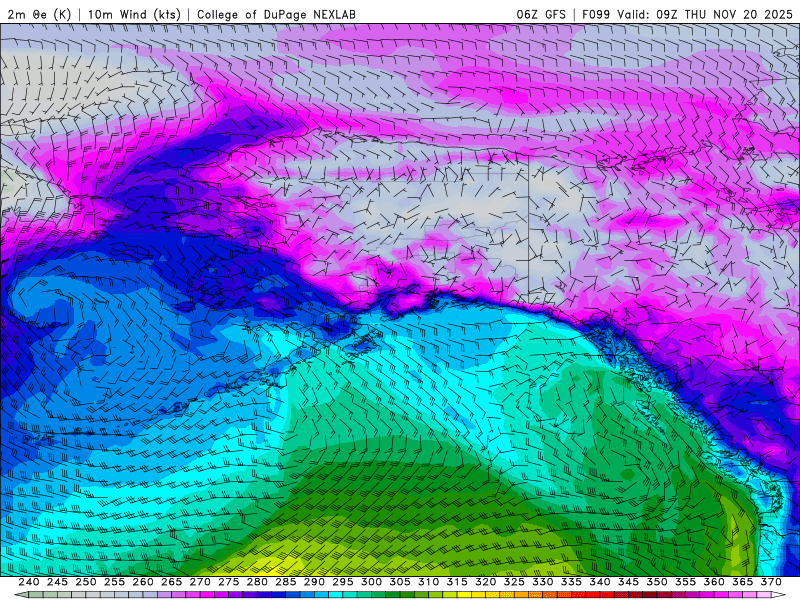Click the 370 legend label

771,582
